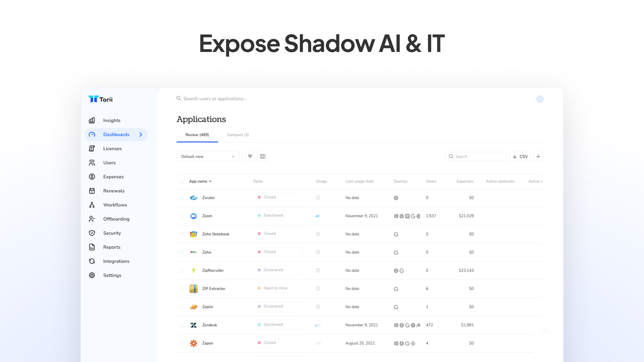The image size is (644, 362).
Task: Click the Zendesk app logo
Action: (x=194, y=325)
